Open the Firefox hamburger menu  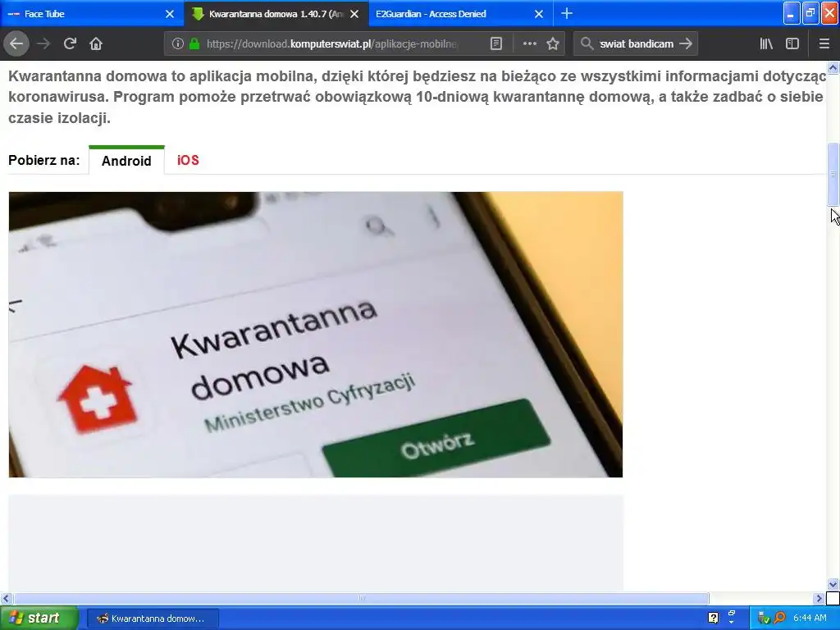824,44
